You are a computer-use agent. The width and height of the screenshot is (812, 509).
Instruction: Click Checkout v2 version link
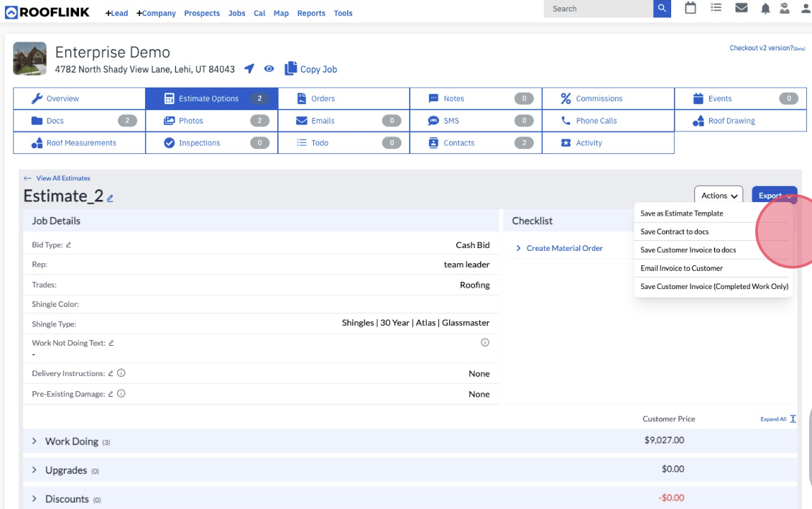[767, 47]
